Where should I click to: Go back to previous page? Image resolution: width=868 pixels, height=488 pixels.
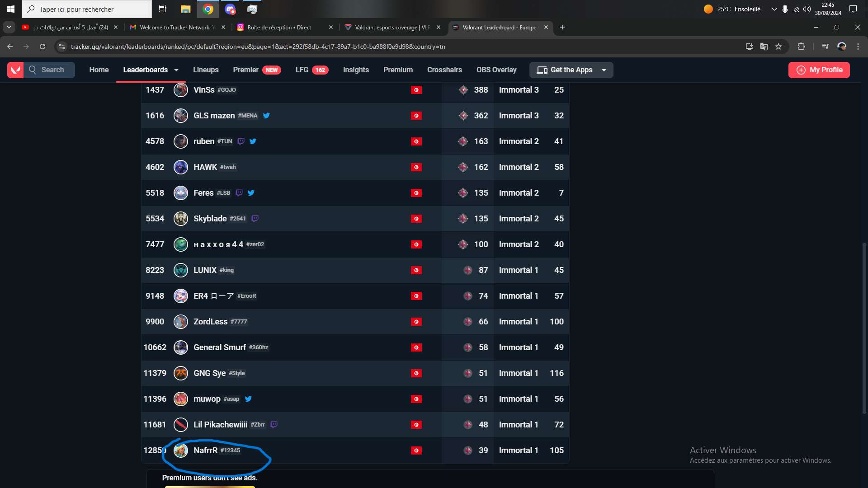(x=10, y=47)
